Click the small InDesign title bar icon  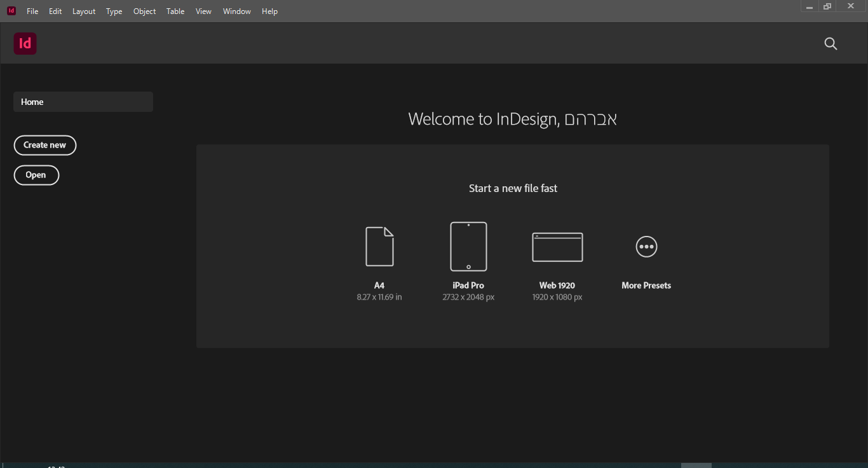click(x=11, y=11)
